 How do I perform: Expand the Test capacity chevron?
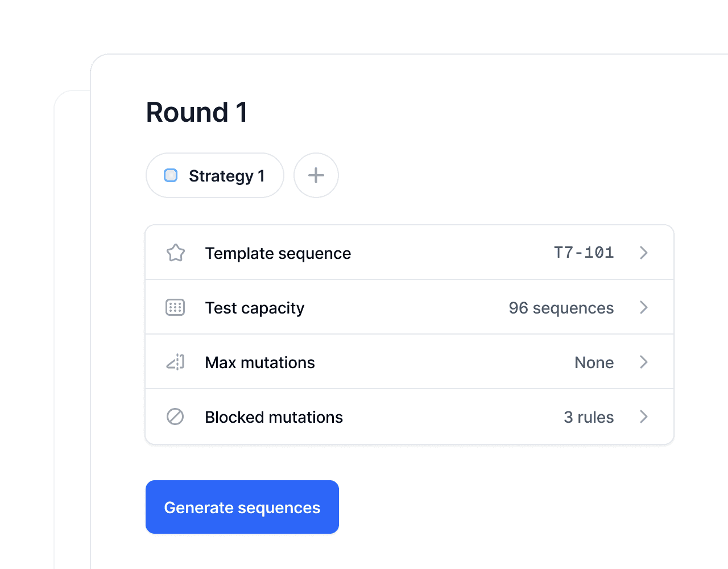click(x=644, y=307)
